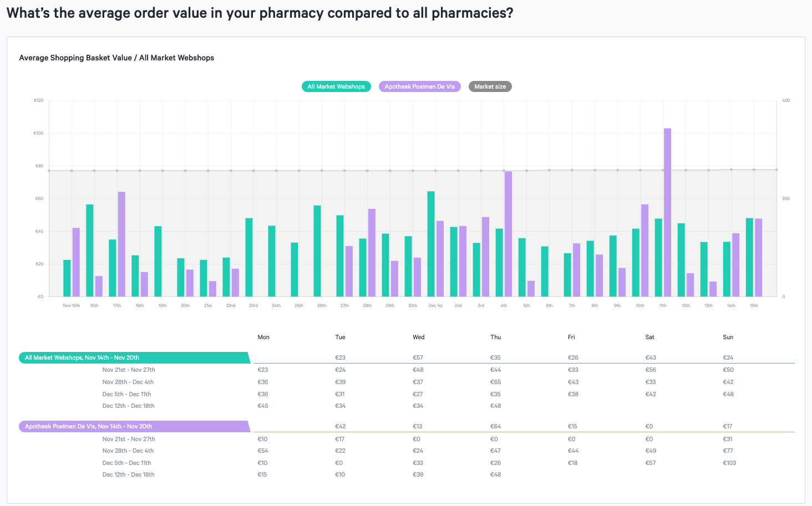Click the '€77' table cell
This screenshot has height=506, width=812.
(728, 451)
